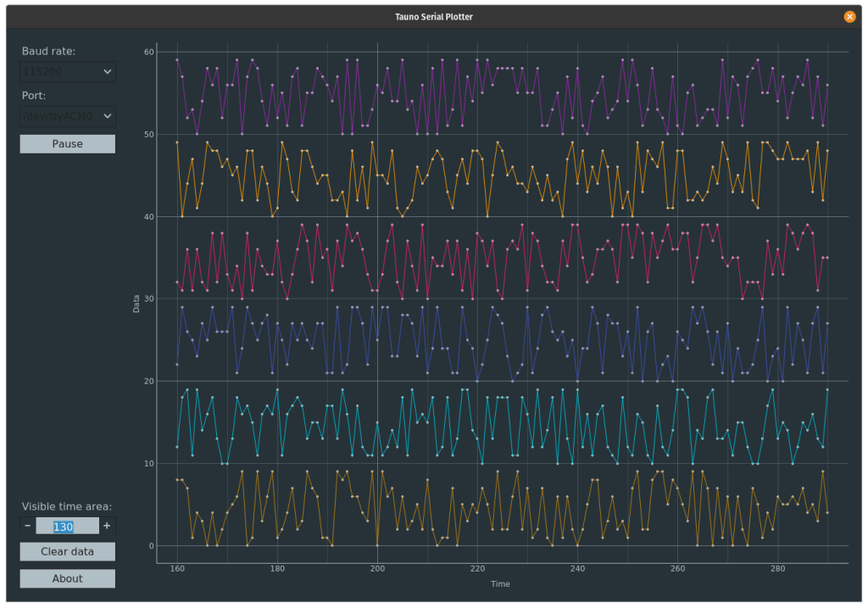Screen dimensions: 868x608
Task: Click the 0 tick label on data axis
Action: pyautogui.click(x=151, y=546)
